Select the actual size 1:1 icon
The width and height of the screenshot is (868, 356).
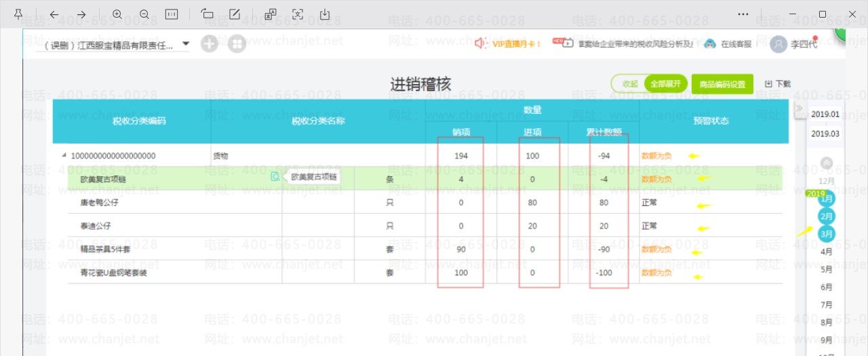click(172, 14)
